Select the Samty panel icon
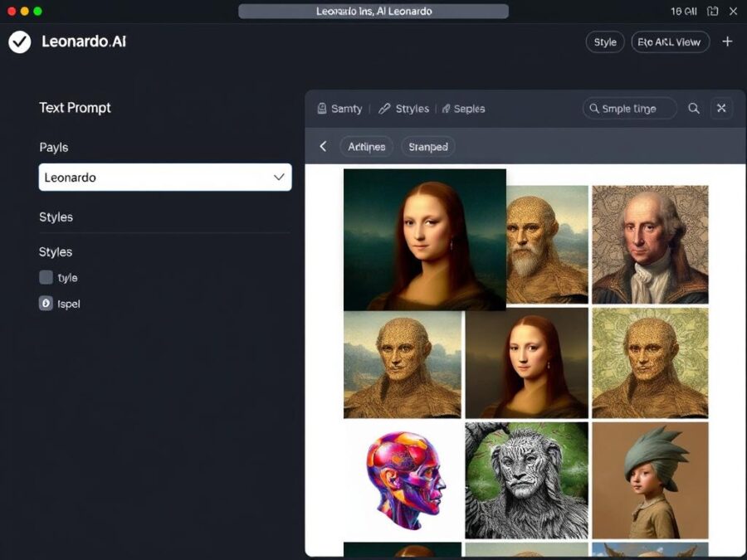The height and width of the screenshot is (560, 747). click(x=321, y=108)
